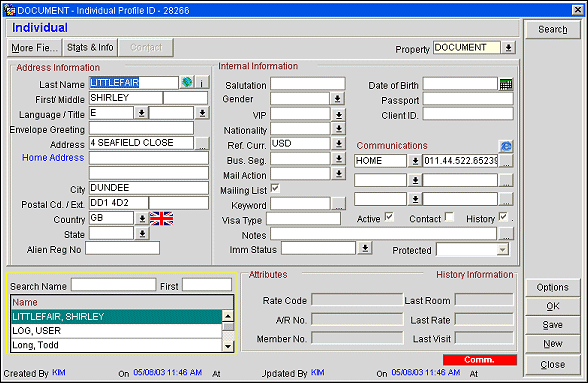Open the Address ellipsis button

(x=202, y=143)
